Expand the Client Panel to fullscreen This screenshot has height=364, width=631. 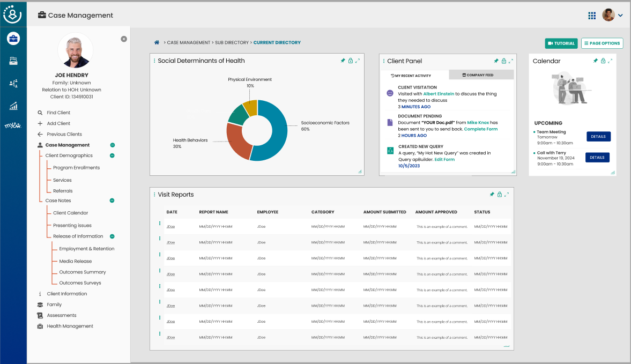pyautogui.click(x=511, y=61)
